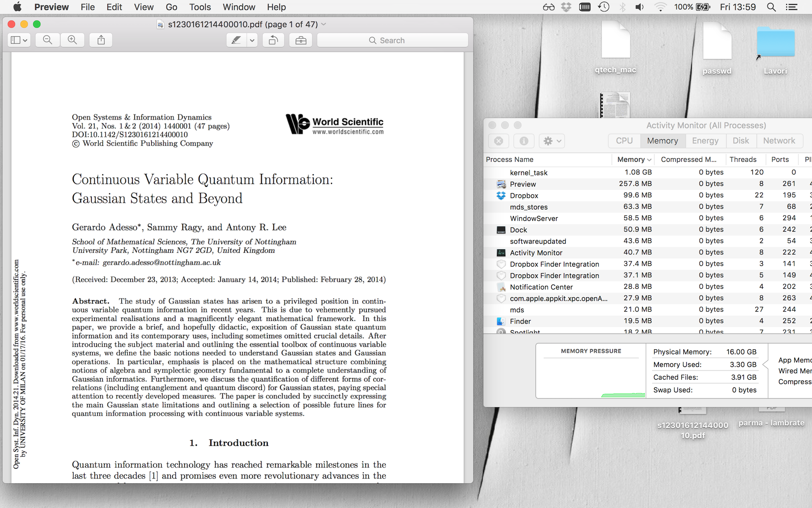The width and height of the screenshot is (812, 508).
Task: Rotate the page with the rotate icon
Action: pos(273,40)
